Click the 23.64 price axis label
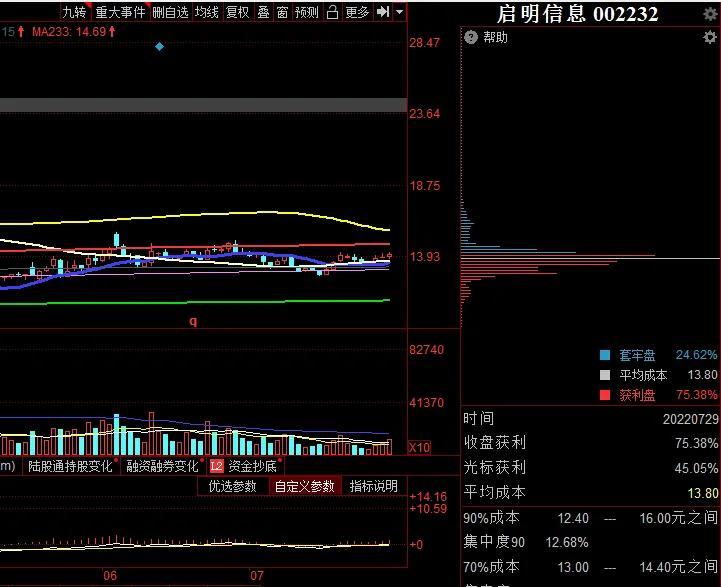721x587 pixels. [424, 114]
